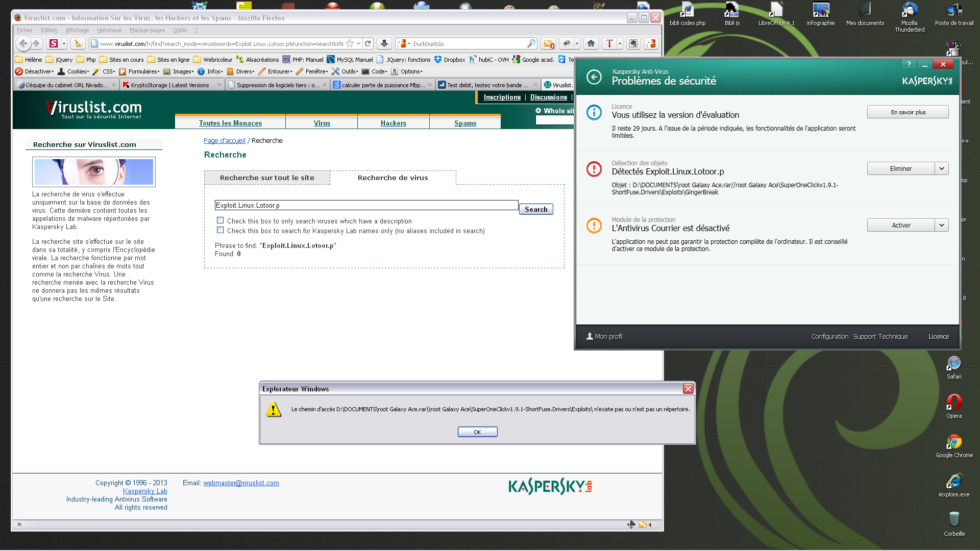Switch to KryptoStorage Latest Versions tab
This screenshot has width=980, height=551.
172,85
